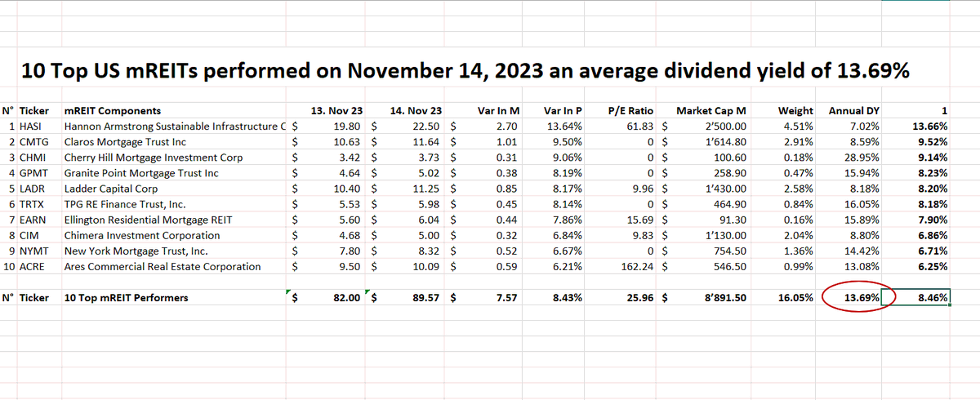Select the P/E ratio value 61.83
This screenshot has width=980, height=400.
tap(641, 127)
